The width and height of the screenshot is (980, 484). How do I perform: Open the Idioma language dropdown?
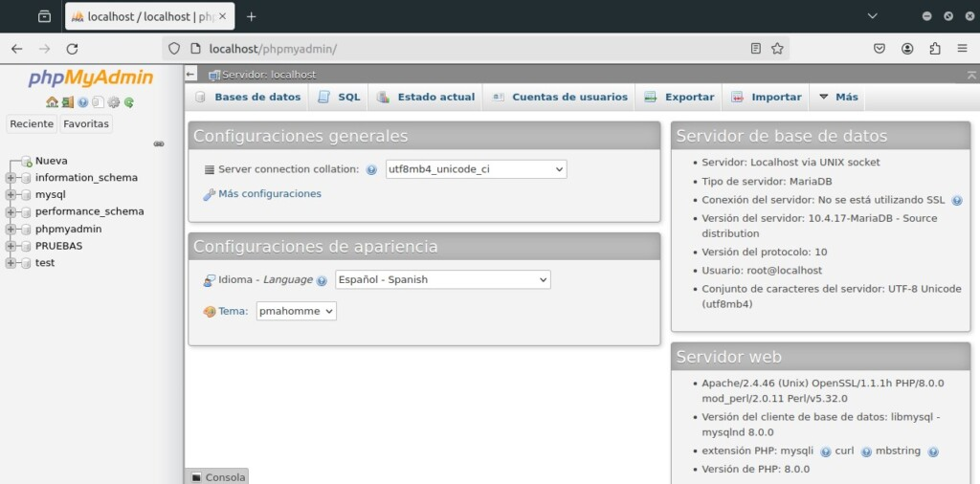point(442,280)
